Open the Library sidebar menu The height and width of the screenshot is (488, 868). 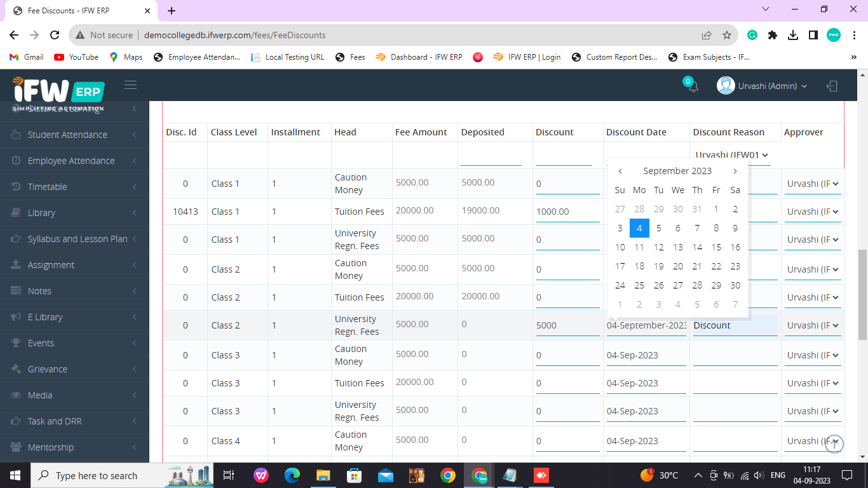tap(74, 213)
